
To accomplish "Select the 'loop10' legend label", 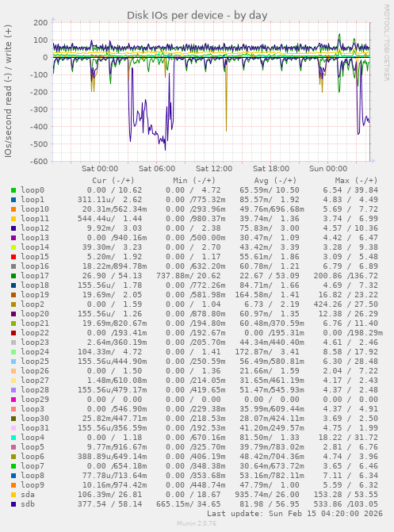I will tap(35, 209).
